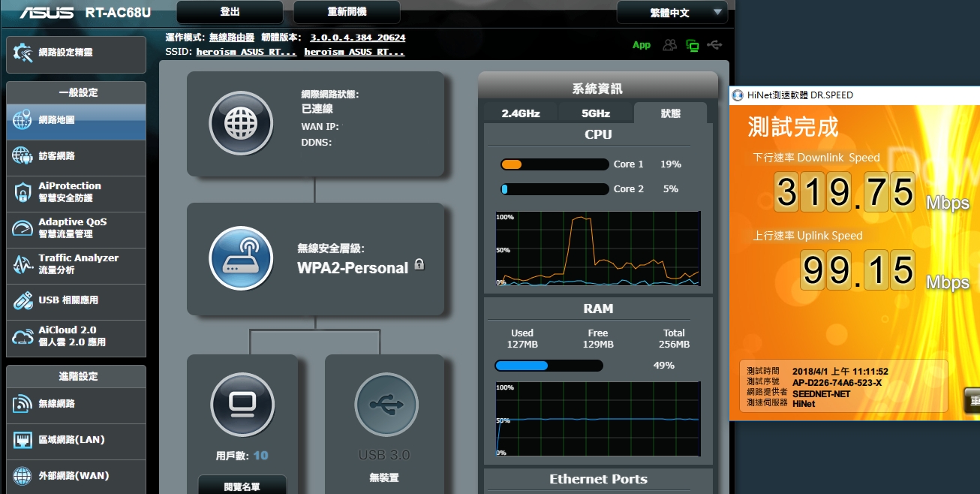This screenshot has height=494, width=980.
Task: Click the "已連線" connection status text
Action: 317,109
